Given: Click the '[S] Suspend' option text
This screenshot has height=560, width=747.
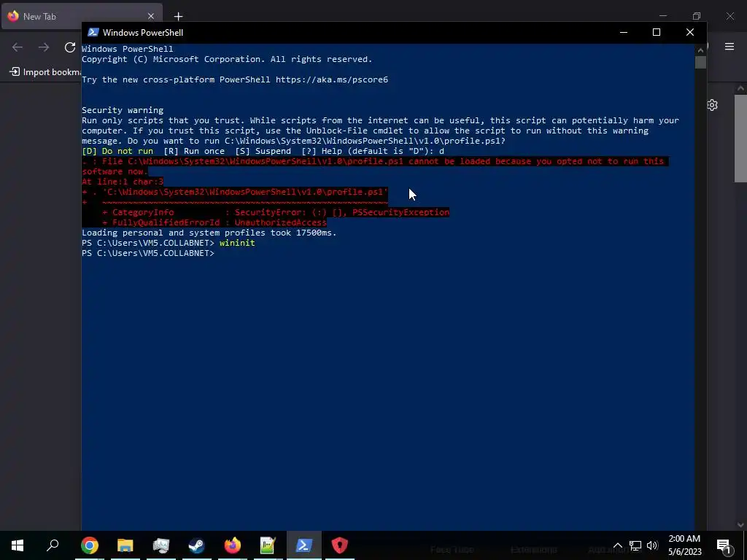Looking at the screenshot, I should (263, 151).
